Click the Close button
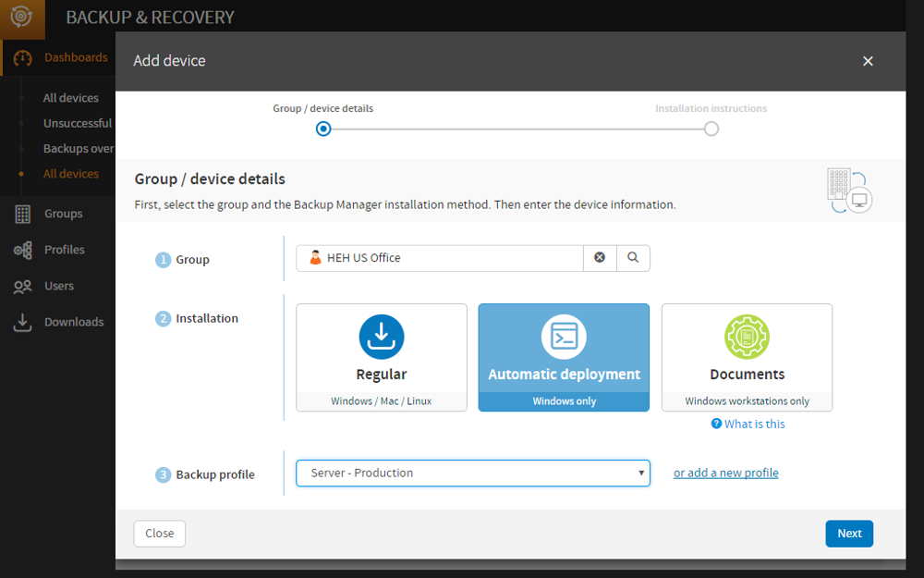The image size is (924, 578). click(159, 534)
